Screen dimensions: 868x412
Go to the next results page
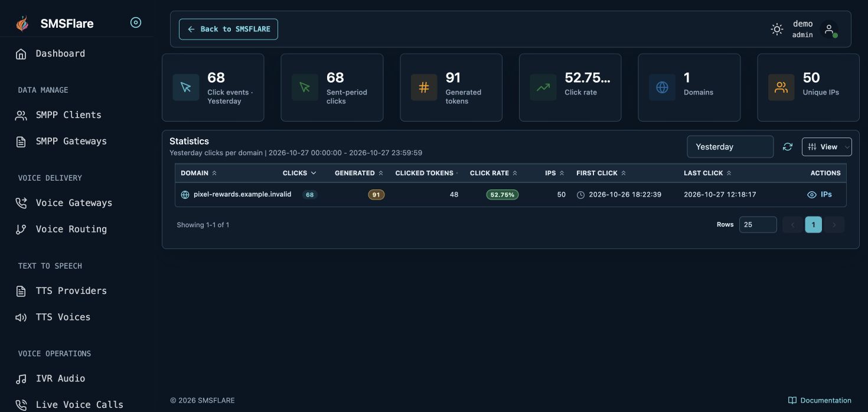[x=834, y=225]
